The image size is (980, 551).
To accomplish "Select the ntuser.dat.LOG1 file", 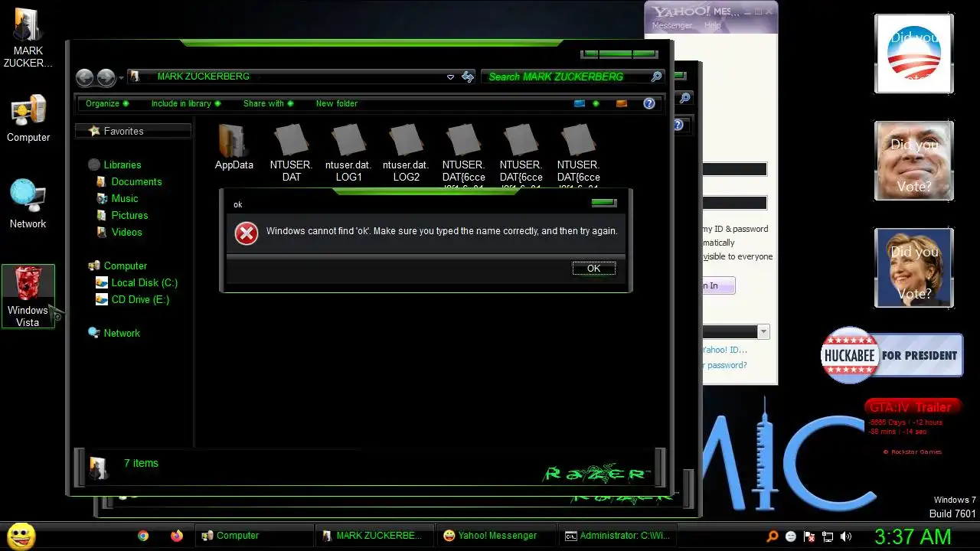I will click(348, 153).
